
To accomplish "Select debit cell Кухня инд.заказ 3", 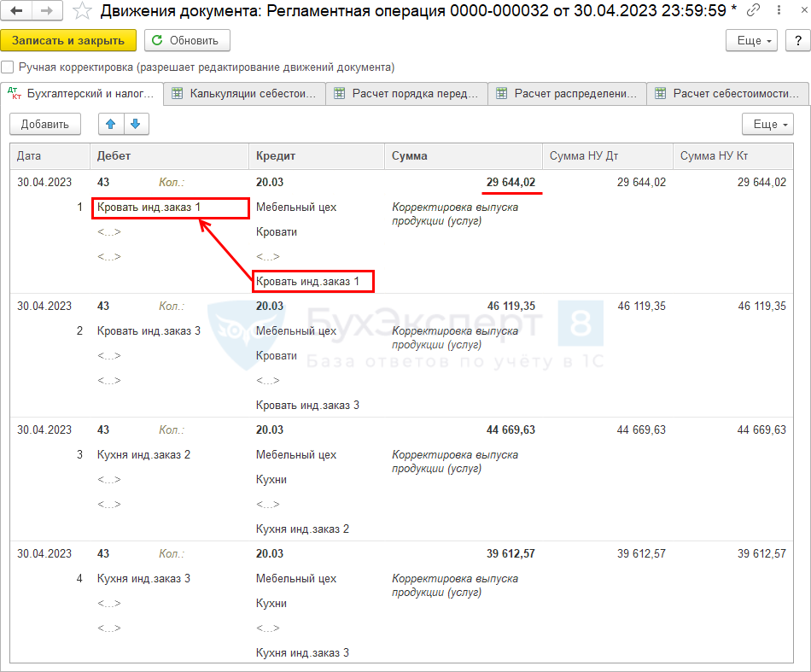I will click(143, 578).
